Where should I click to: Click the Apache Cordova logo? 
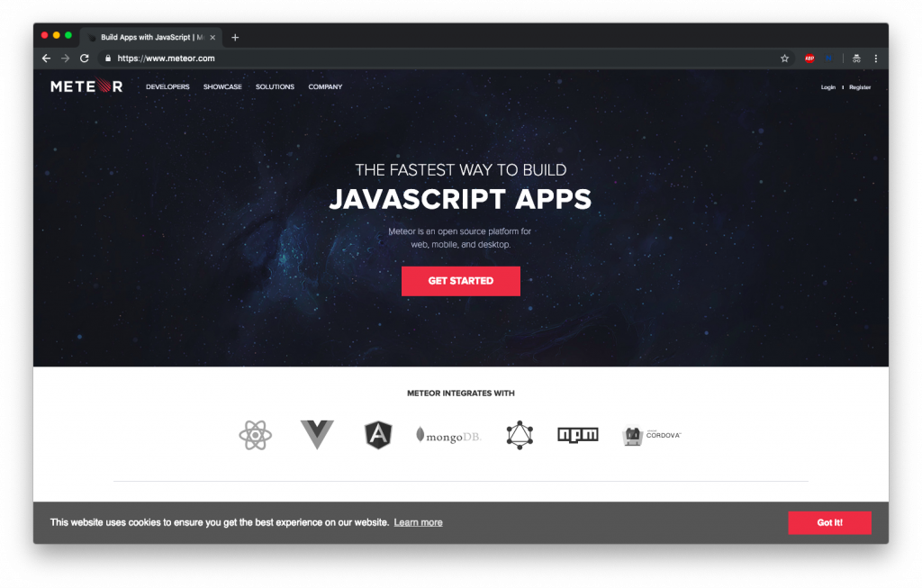click(650, 435)
